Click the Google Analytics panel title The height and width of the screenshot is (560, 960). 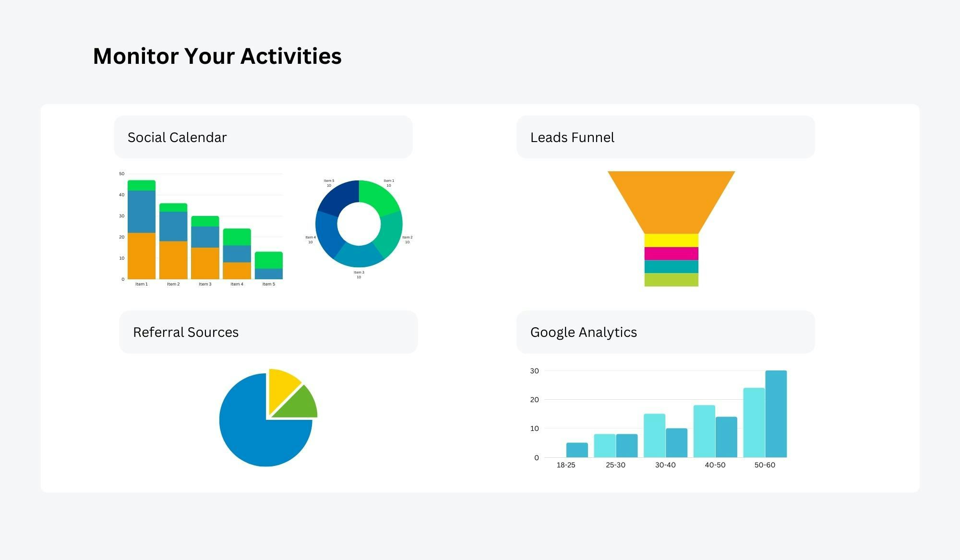click(x=583, y=332)
